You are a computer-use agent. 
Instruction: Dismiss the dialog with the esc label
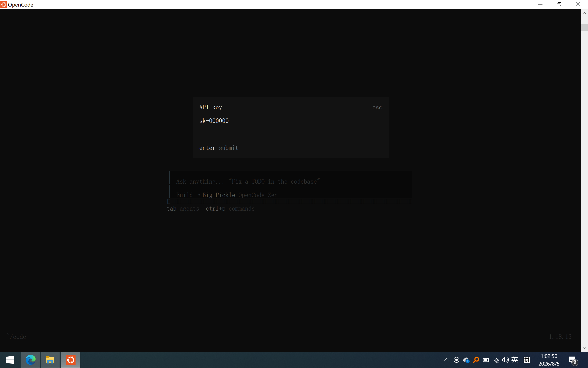[377, 107]
